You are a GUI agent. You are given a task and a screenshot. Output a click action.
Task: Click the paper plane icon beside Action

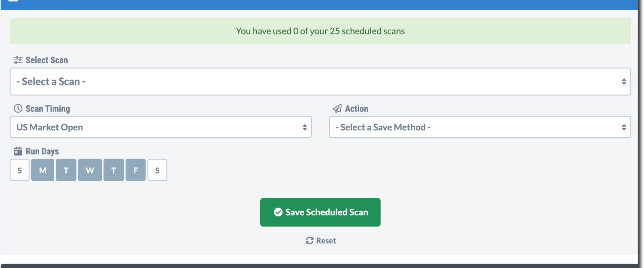[337, 109]
